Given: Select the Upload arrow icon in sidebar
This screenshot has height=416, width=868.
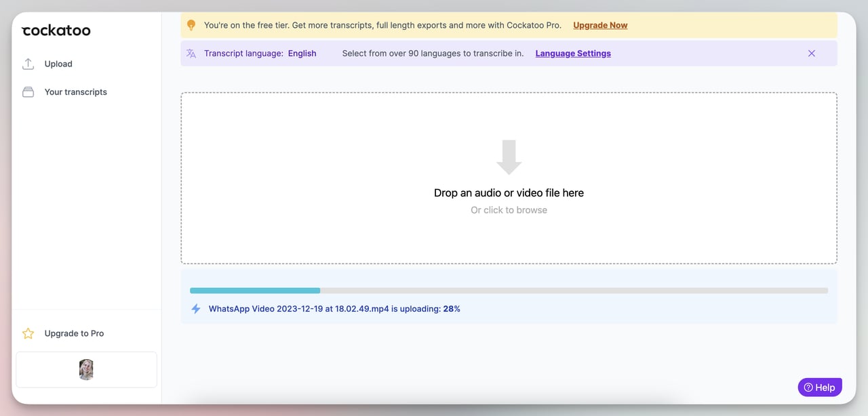Looking at the screenshot, I should [x=28, y=63].
